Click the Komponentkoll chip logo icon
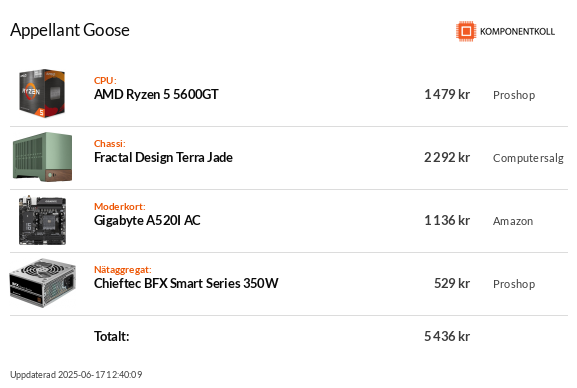577x388 pixels. (x=466, y=31)
